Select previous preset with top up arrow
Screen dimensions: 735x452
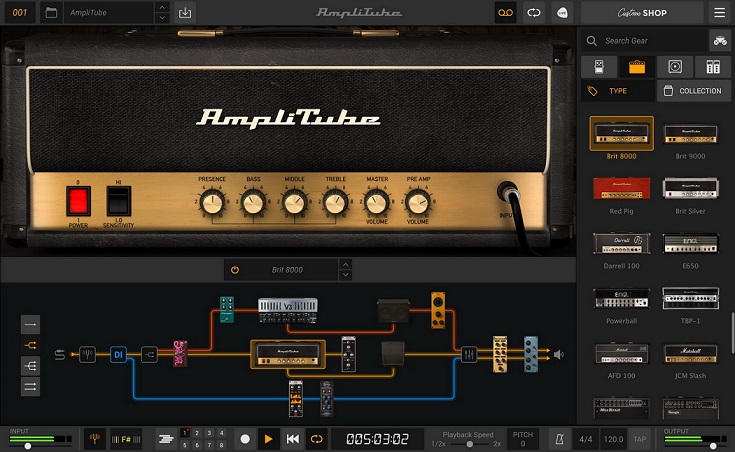pos(162,8)
